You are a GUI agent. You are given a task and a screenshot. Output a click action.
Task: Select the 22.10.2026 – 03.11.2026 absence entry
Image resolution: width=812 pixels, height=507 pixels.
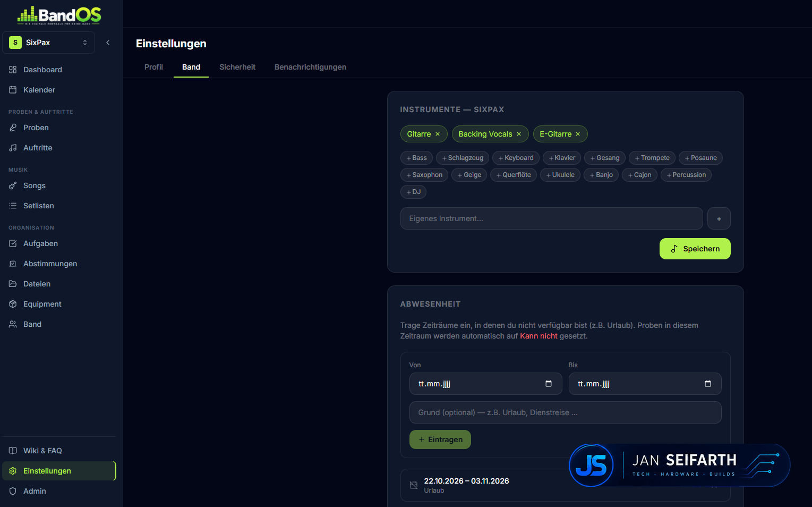(x=565, y=485)
